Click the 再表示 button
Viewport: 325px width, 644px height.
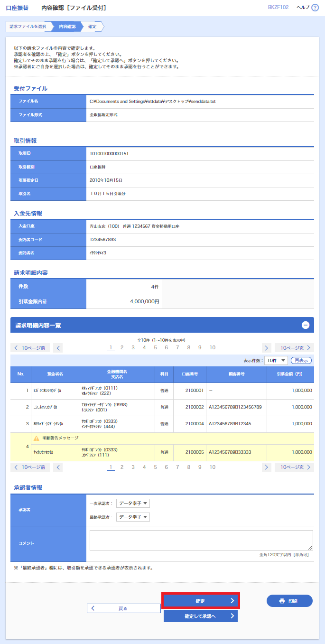coord(301,360)
